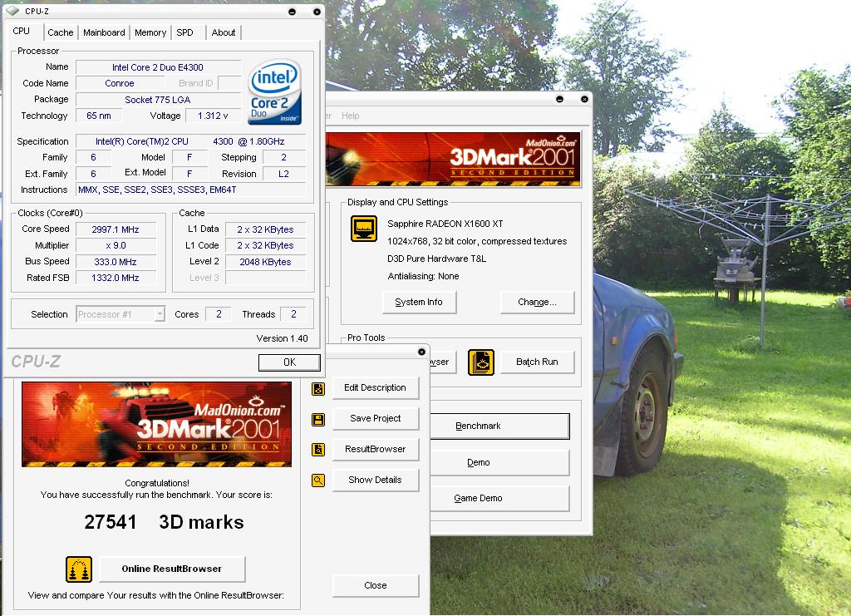The image size is (851, 616).
Task: Open the Help menu in 3DMark window
Action: pos(350,116)
